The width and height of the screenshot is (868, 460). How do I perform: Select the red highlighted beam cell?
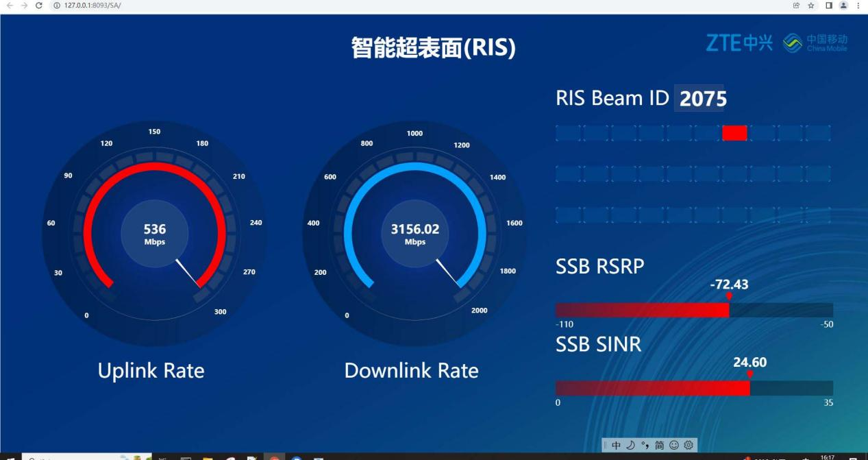(734, 133)
